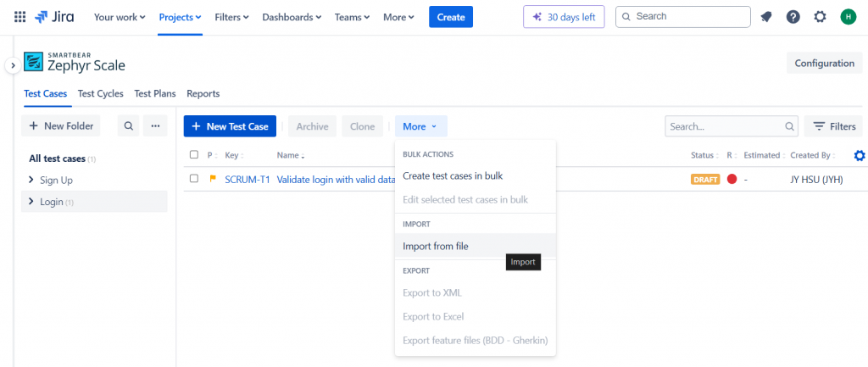Select the Login folder
This screenshot has height=367, width=868.
[x=52, y=202]
